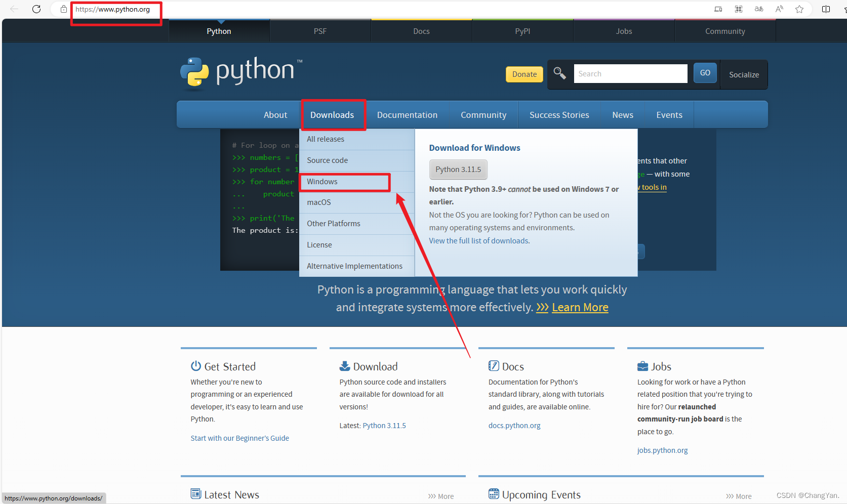
Task: Go to the Jobs top tab
Action: pos(624,31)
